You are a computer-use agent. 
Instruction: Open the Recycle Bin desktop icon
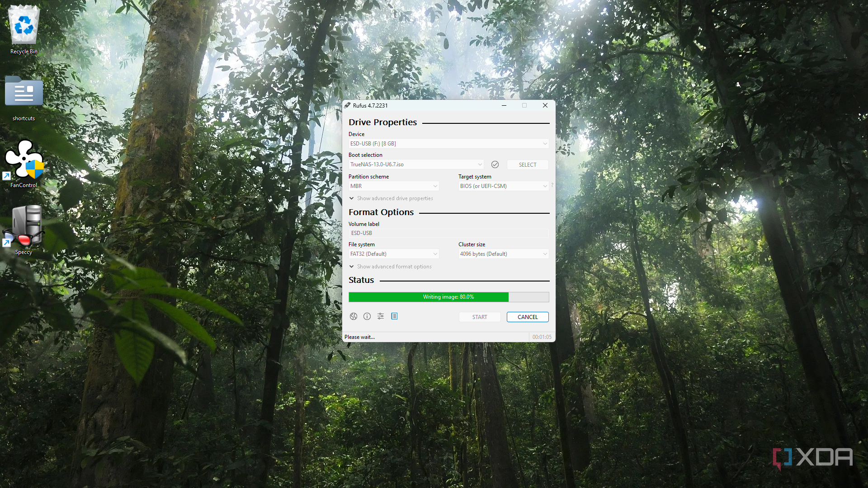[x=24, y=30]
